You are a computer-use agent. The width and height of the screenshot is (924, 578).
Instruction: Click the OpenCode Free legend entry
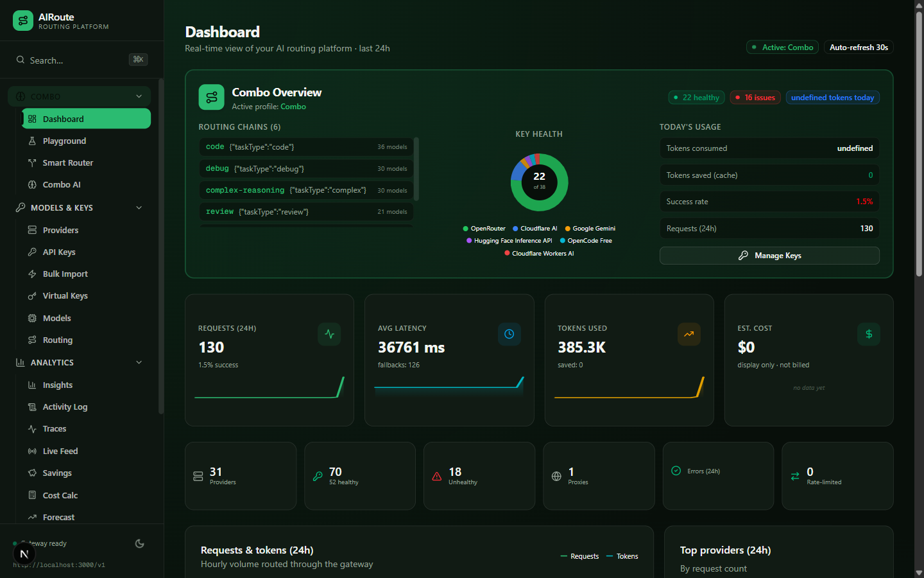point(586,241)
